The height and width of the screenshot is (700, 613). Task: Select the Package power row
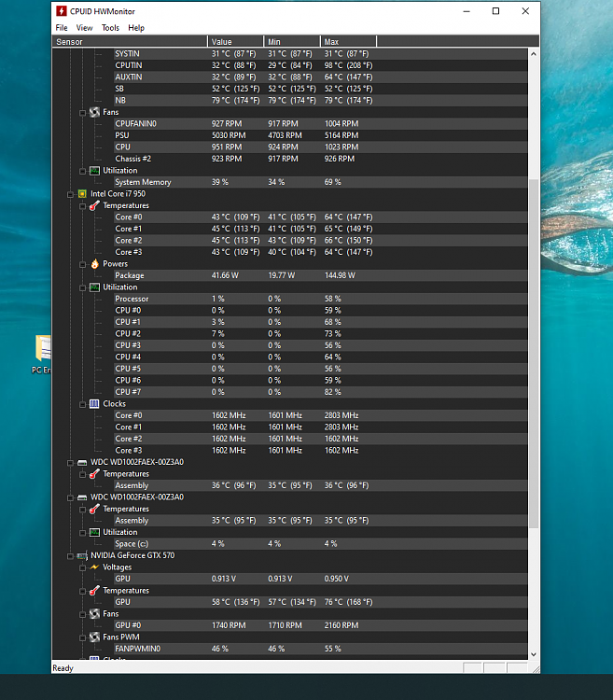(130, 275)
